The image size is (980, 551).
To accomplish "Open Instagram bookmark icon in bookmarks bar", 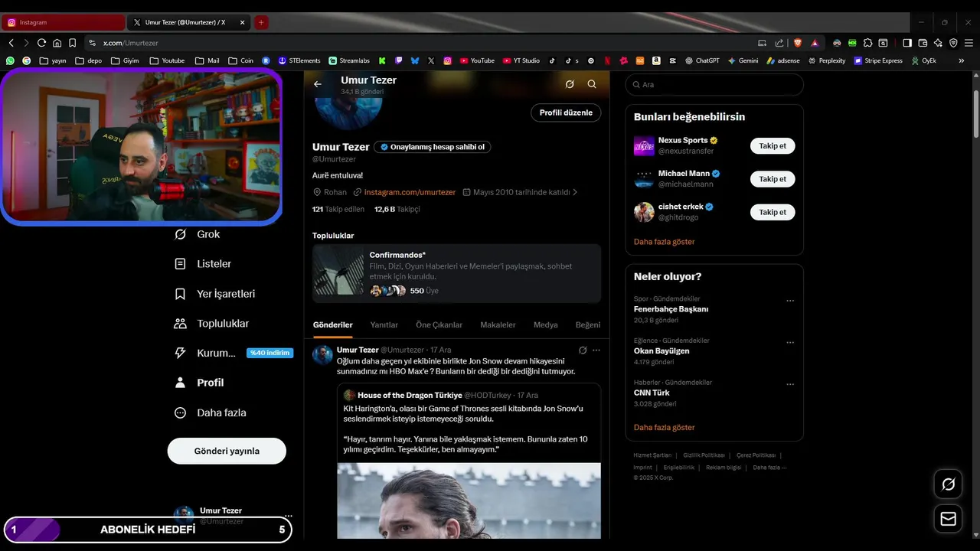I will click(448, 60).
